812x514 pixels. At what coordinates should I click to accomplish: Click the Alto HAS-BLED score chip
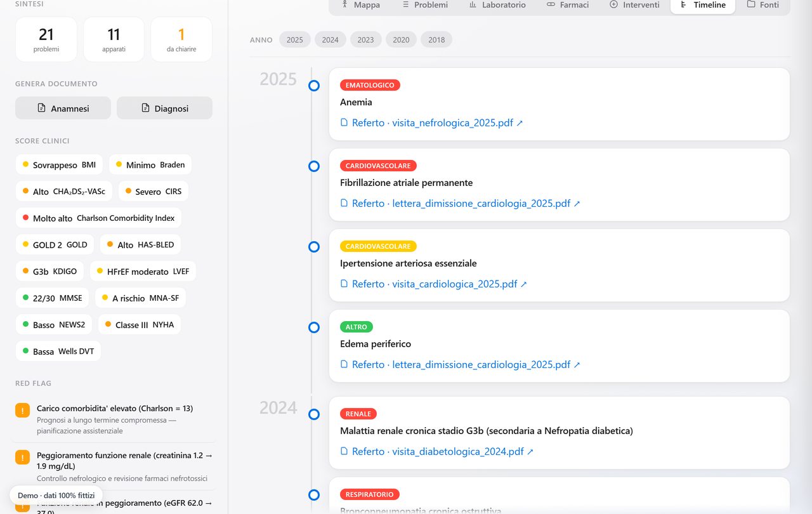click(140, 245)
